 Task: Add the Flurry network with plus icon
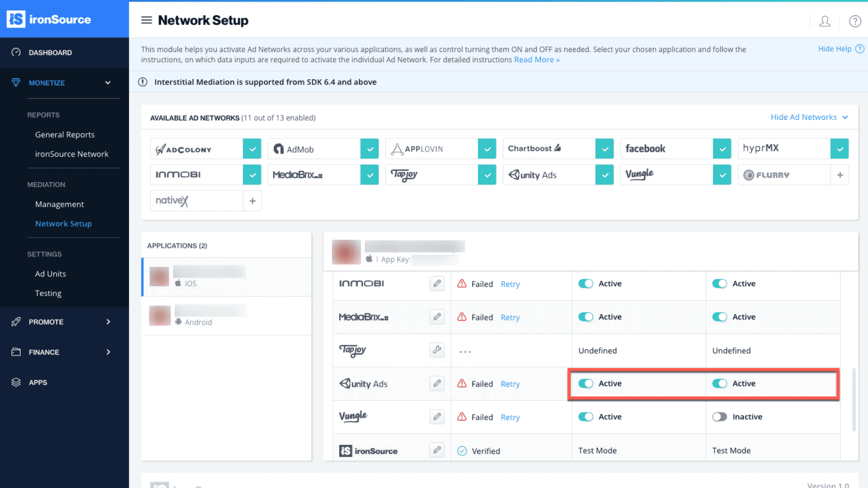(840, 175)
